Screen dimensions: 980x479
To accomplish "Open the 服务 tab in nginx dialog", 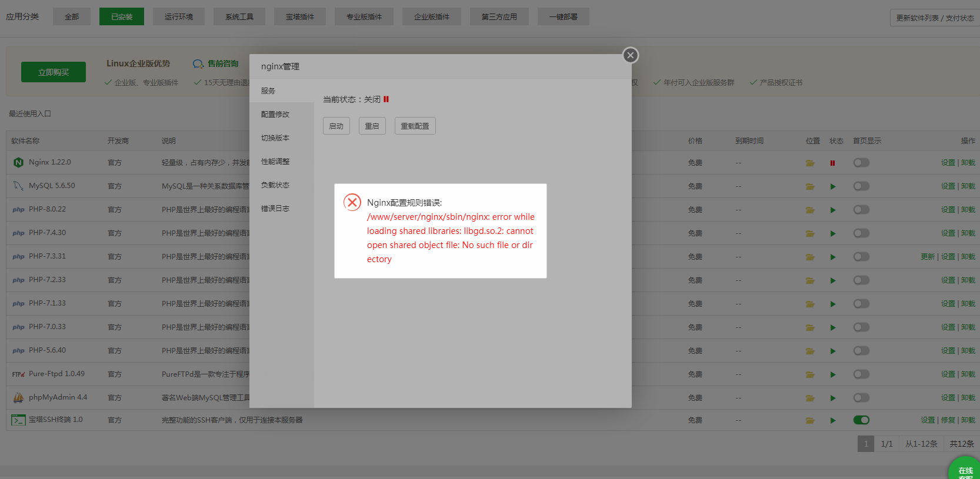I will (x=282, y=91).
